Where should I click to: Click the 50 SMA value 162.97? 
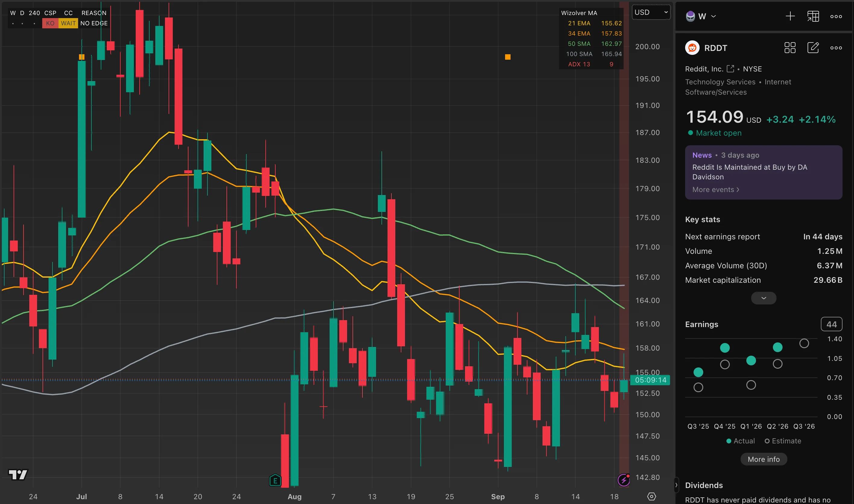(x=612, y=43)
